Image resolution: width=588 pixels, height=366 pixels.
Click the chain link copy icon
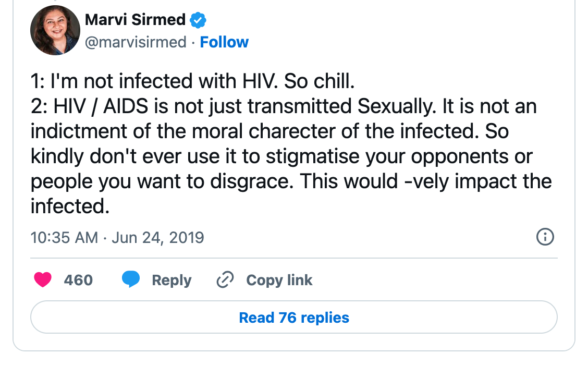pyautogui.click(x=225, y=280)
